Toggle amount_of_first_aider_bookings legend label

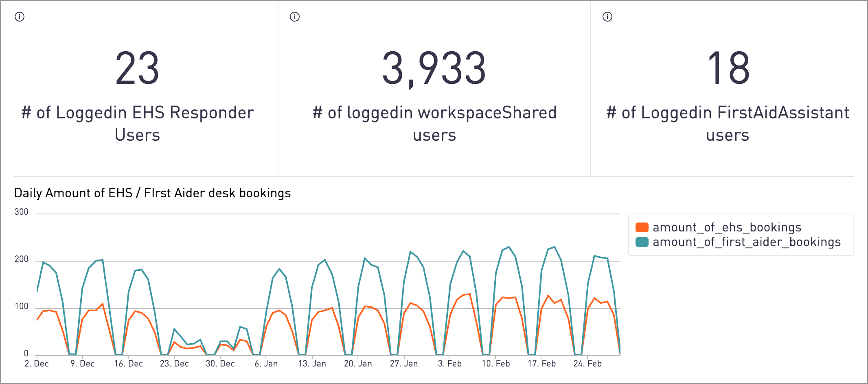tap(747, 242)
